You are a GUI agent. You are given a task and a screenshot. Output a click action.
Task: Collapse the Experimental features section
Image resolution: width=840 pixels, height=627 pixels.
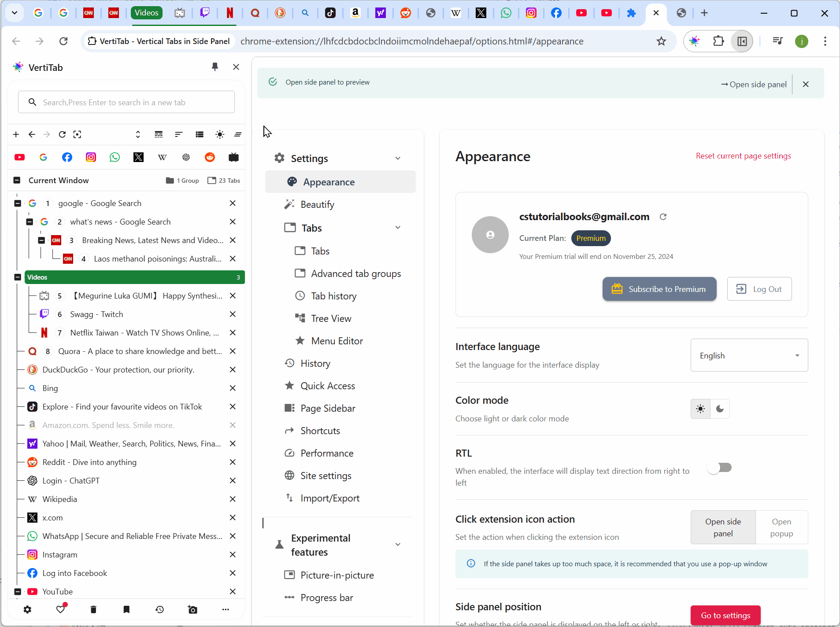tap(398, 545)
